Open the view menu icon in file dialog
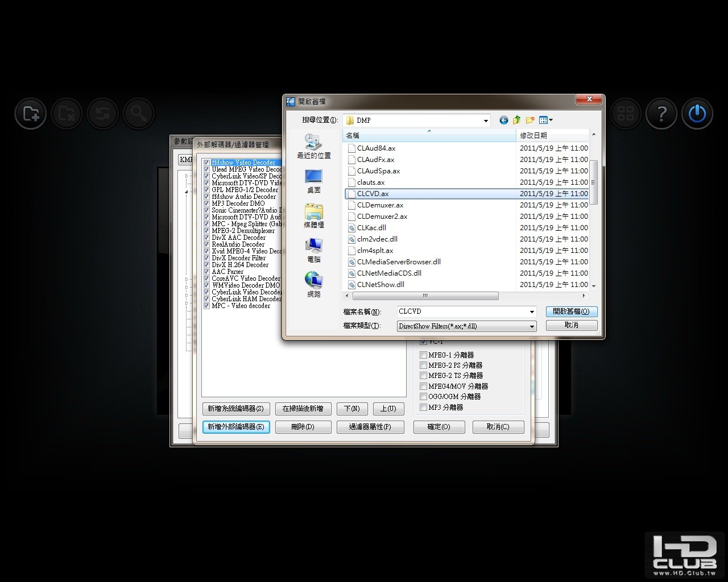This screenshot has width=728, height=582. point(543,120)
